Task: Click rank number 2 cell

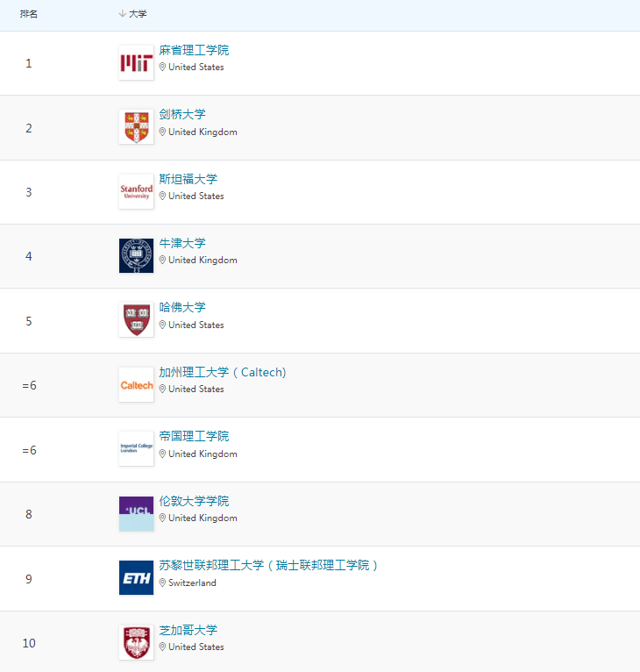Action: pos(29,128)
